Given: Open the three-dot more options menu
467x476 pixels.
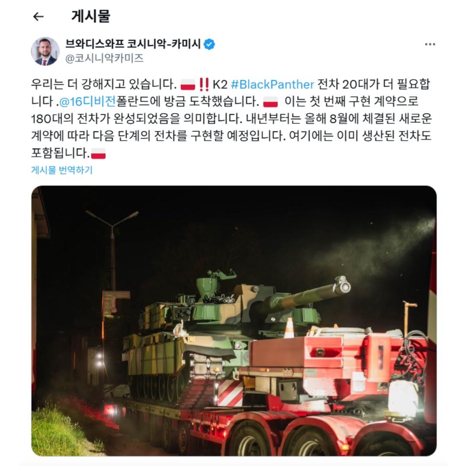Looking at the screenshot, I should 430,44.
